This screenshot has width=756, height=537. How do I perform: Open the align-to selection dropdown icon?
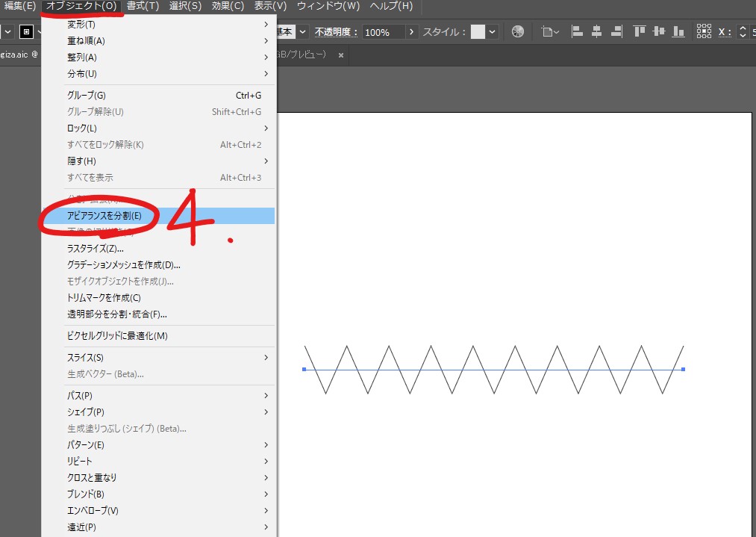pyautogui.click(x=549, y=32)
